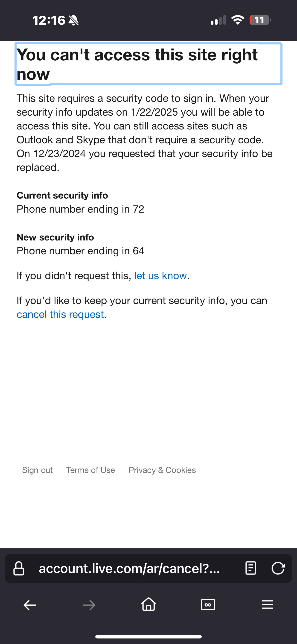This screenshot has height=644, width=297.
Task: Sign out of the account
Action: [x=37, y=470]
